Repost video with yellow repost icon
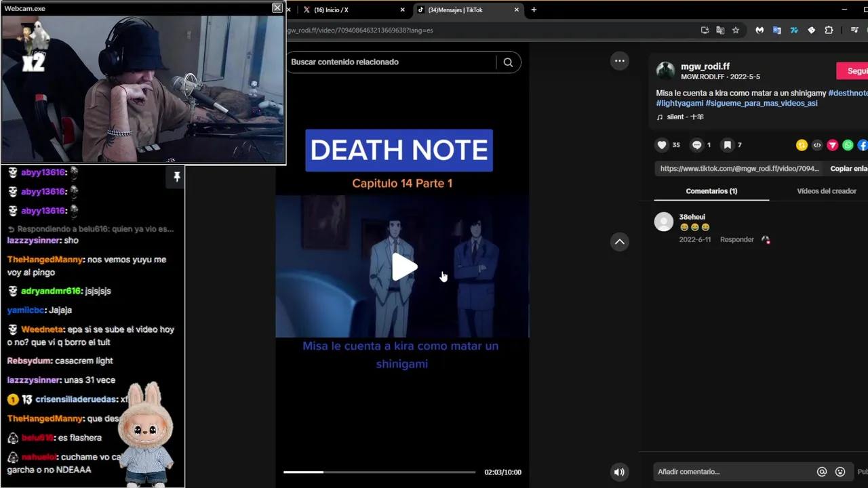Viewport: 868px width, 488px height. (802, 145)
